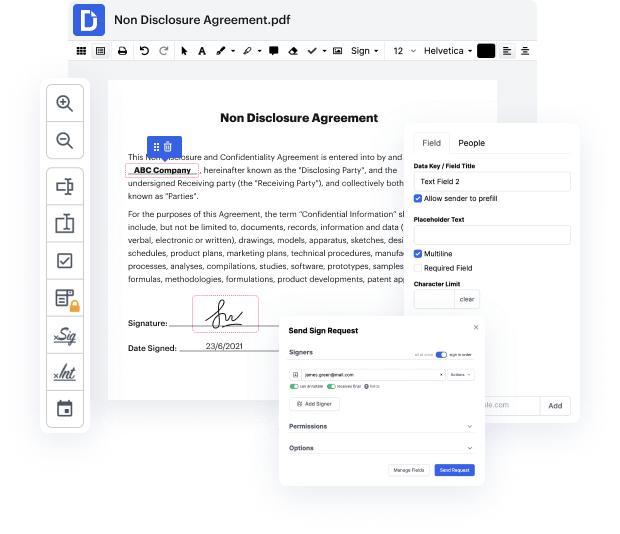The height and width of the screenshot is (534, 620).
Task: Click the Print icon in toolbar
Action: pyautogui.click(x=122, y=51)
